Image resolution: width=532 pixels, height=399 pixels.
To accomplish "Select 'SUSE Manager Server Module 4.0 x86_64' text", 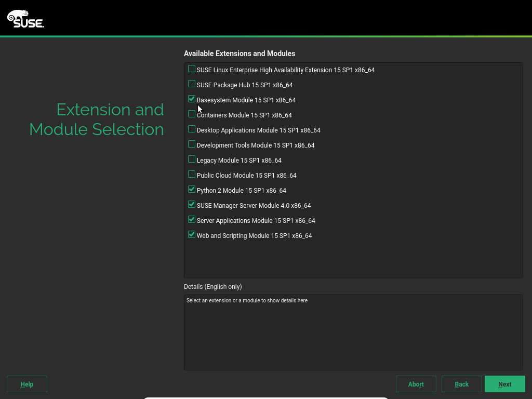I will pos(254,206).
